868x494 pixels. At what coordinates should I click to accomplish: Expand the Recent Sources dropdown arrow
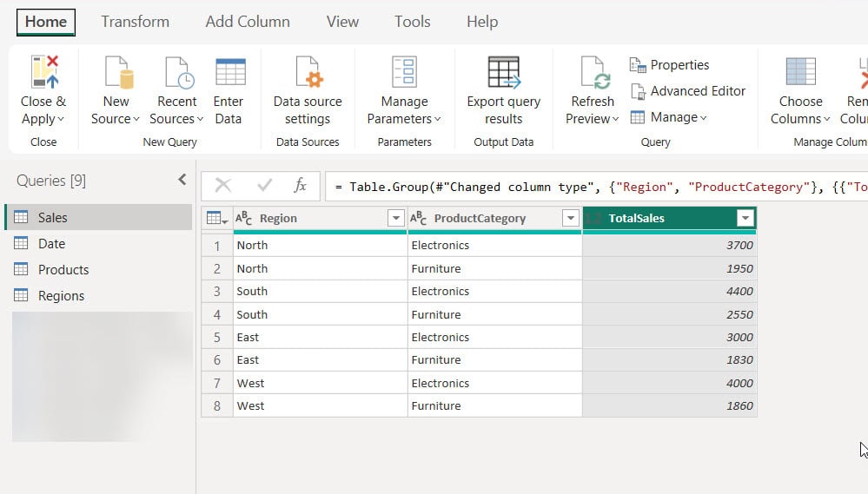(x=200, y=119)
